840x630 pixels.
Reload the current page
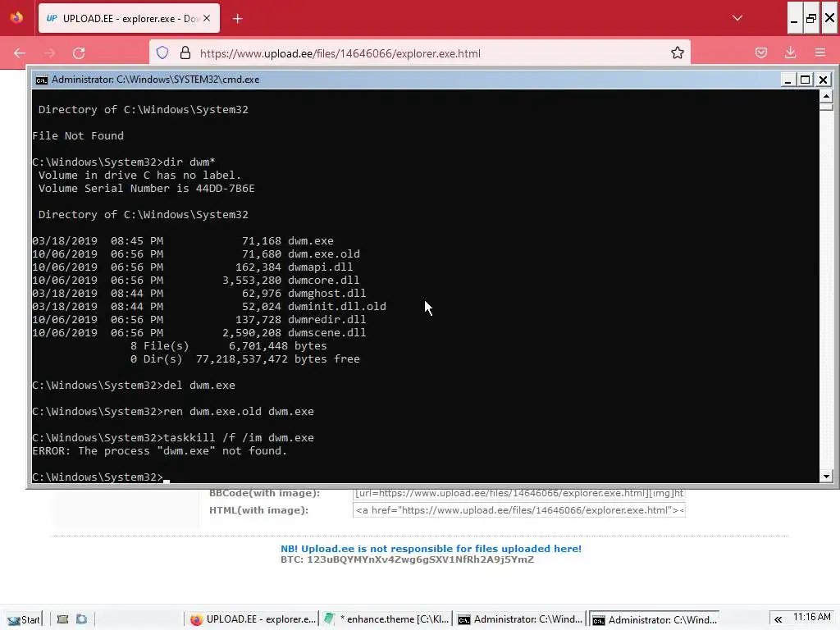[x=79, y=53]
